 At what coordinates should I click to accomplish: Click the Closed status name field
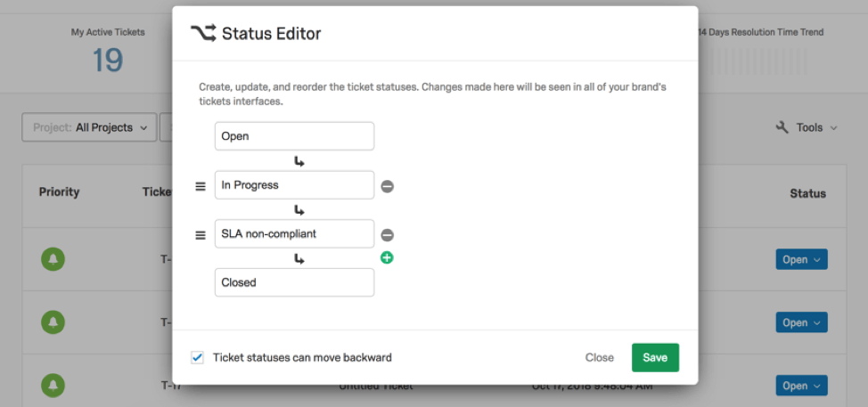click(294, 282)
